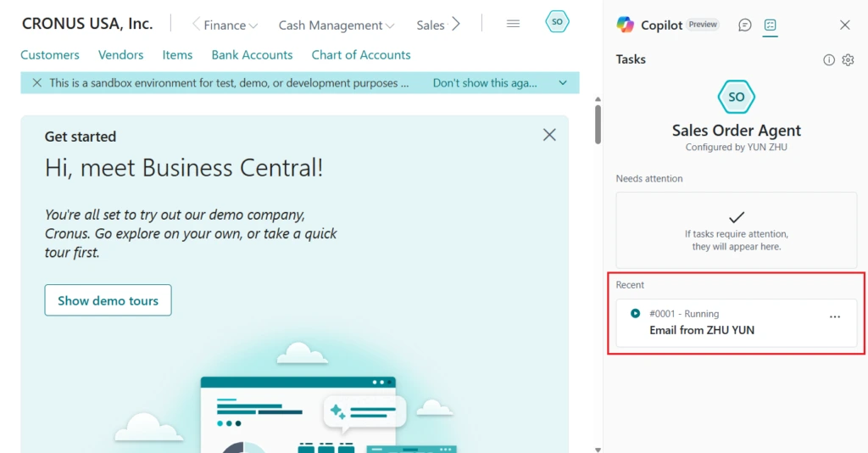The width and height of the screenshot is (868, 453).
Task: Open the Copilot tasks list icon
Action: point(770,25)
